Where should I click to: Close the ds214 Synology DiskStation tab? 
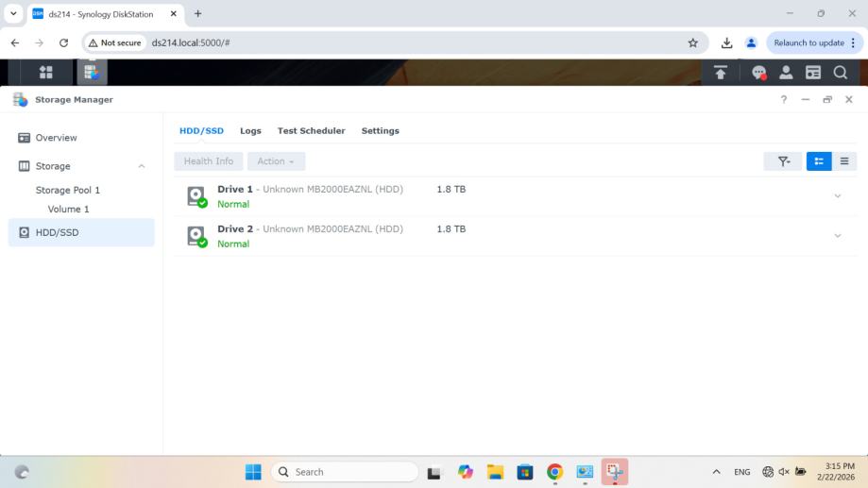click(x=173, y=14)
